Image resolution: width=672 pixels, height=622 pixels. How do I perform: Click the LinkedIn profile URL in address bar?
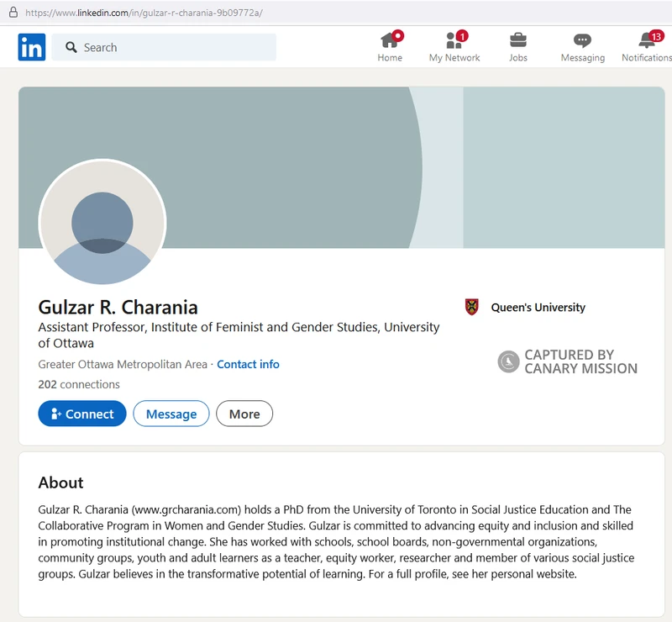click(144, 13)
